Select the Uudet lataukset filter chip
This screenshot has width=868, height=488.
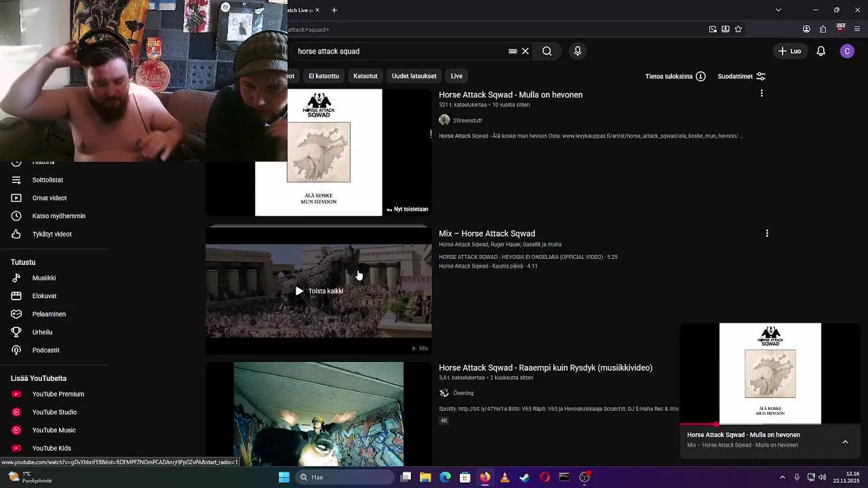point(414,76)
